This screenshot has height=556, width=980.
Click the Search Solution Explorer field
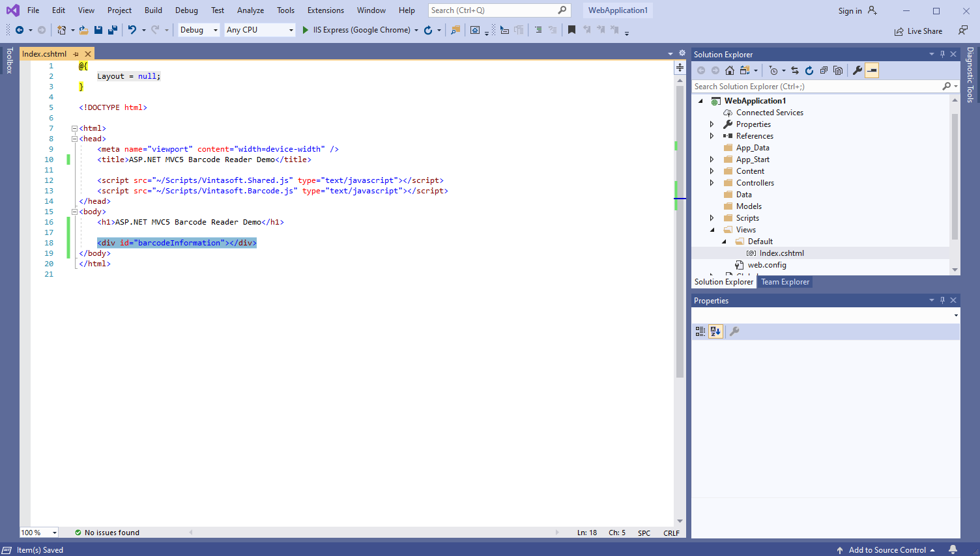(814, 87)
